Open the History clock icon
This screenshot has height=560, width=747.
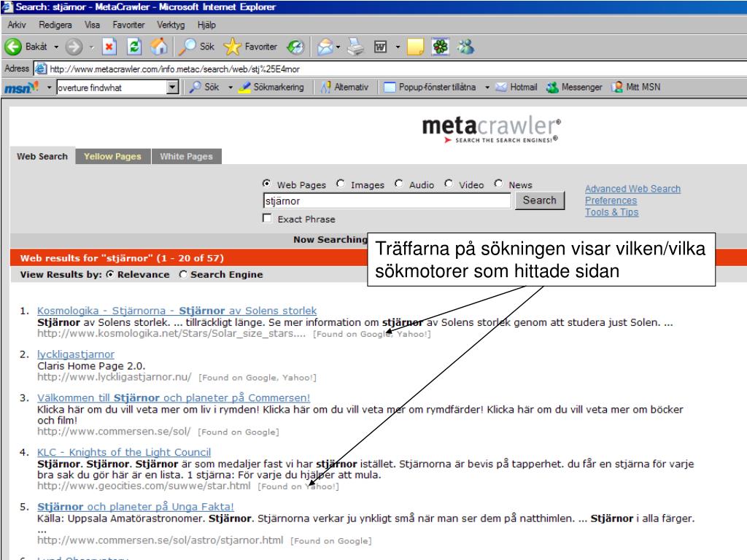click(295, 47)
